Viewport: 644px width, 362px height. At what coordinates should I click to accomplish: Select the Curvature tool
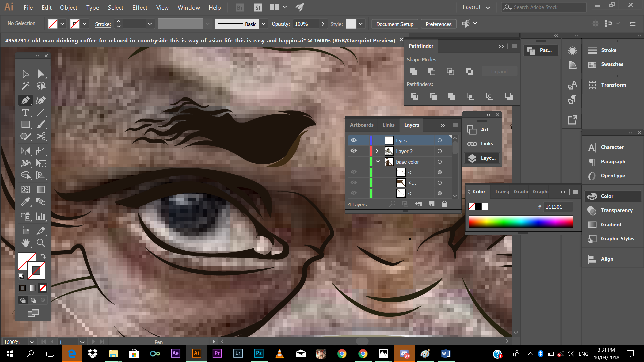pyautogui.click(x=41, y=100)
